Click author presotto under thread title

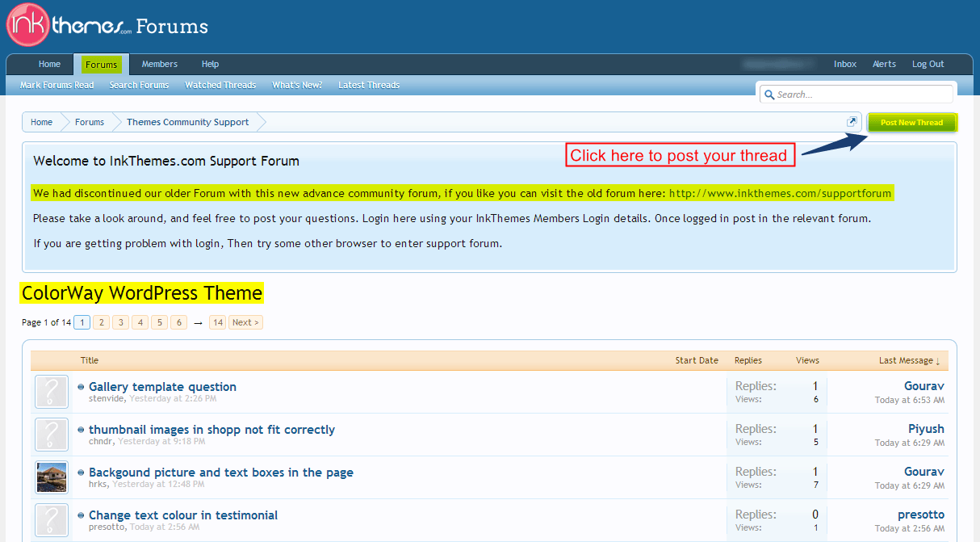107,527
